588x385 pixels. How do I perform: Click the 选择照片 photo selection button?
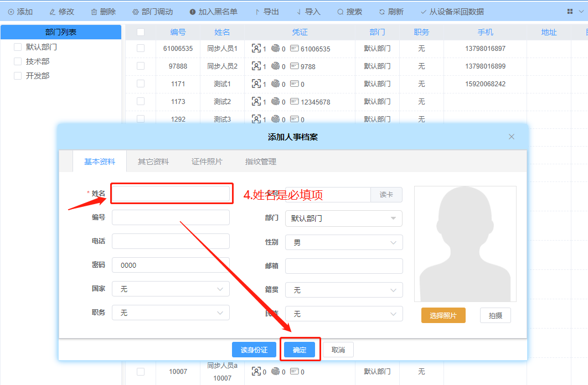(443, 315)
